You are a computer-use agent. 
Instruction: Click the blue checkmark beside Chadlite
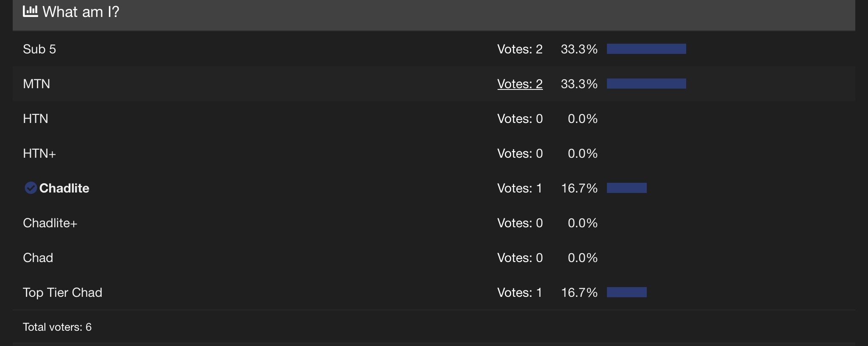point(31,188)
